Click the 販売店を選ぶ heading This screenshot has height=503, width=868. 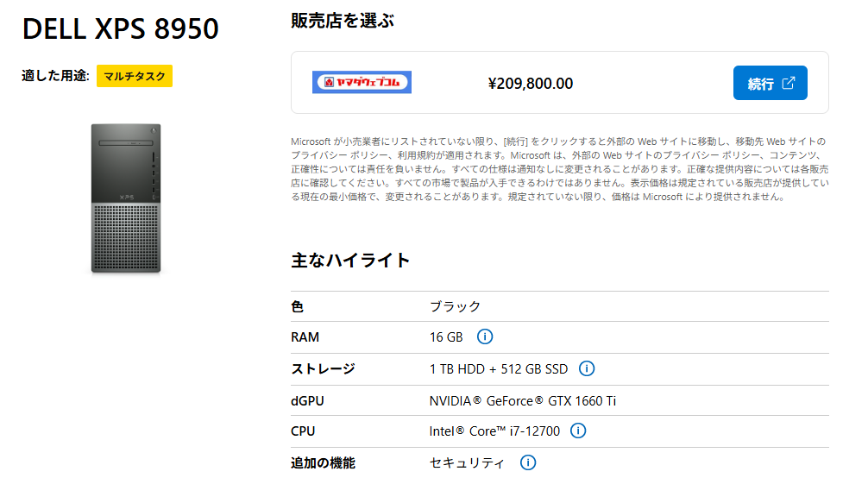pyautogui.click(x=342, y=21)
